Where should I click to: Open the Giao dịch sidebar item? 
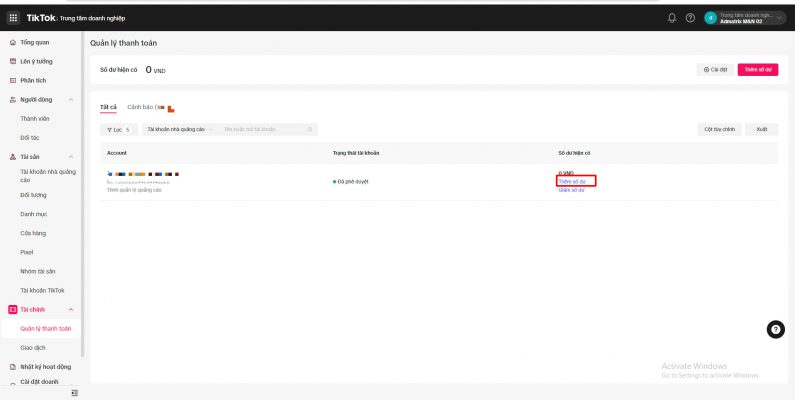click(x=34, y=347)
